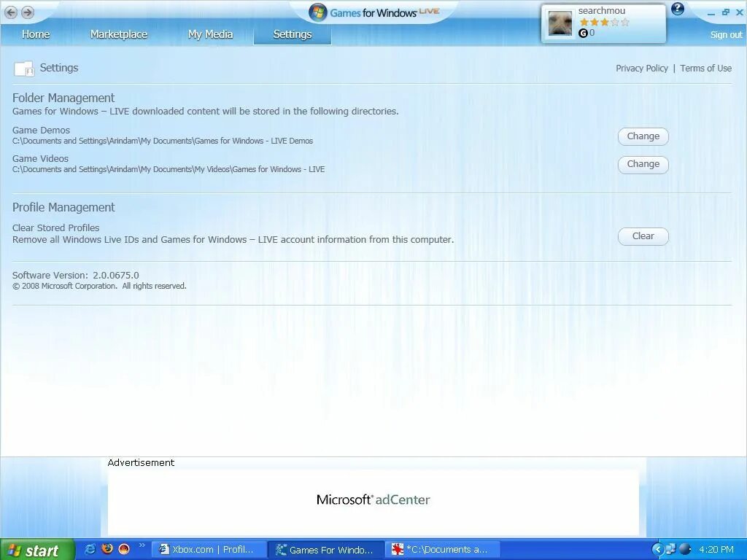The width and height of the screenshot is (747, 560).
Task: Click the 2008 Microsoft Corporation copyright text
Action: point(99,286)
